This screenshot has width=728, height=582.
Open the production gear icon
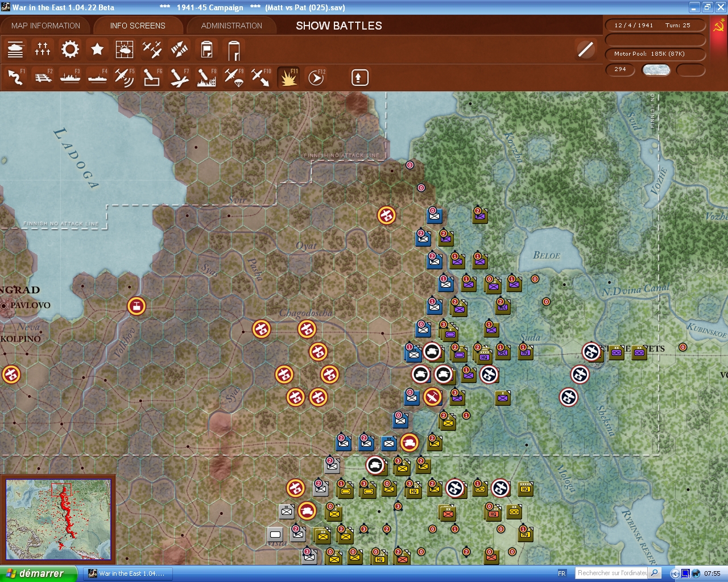pyautogui.click(x=70, y=50)
